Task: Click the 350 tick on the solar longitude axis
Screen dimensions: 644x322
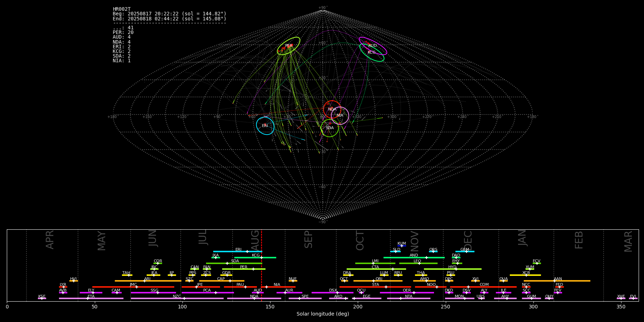Action: pyautogui.click(x=621, y=307)
